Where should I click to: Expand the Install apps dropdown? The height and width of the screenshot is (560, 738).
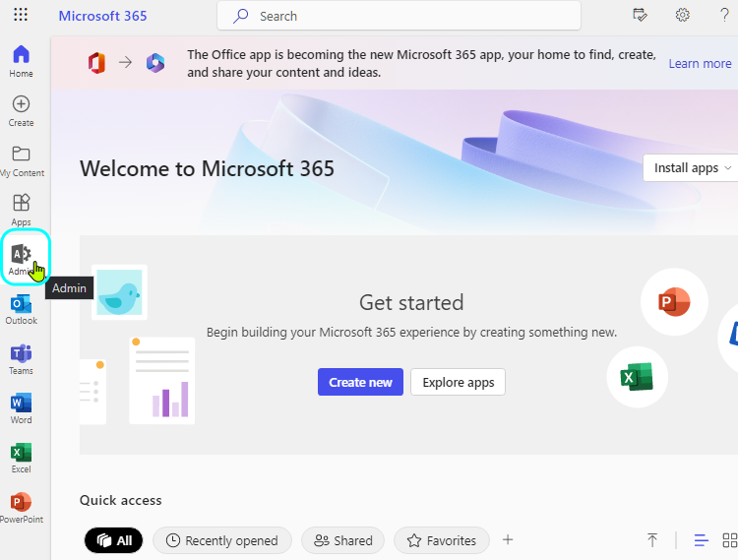pyautogui.click(x=691, y=168)
